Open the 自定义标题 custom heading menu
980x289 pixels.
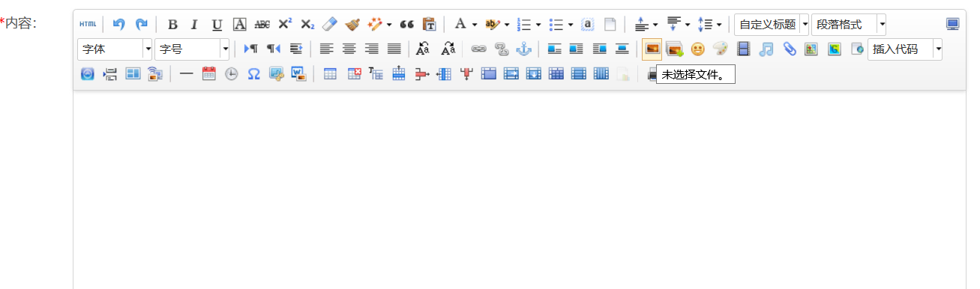pyautogui.click(x=772, y=24)
